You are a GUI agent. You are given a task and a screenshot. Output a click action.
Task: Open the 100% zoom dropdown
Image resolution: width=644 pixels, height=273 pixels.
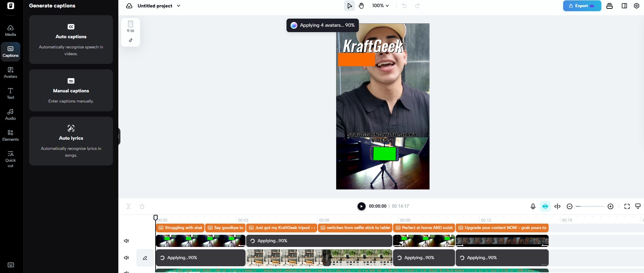(381, 6)
